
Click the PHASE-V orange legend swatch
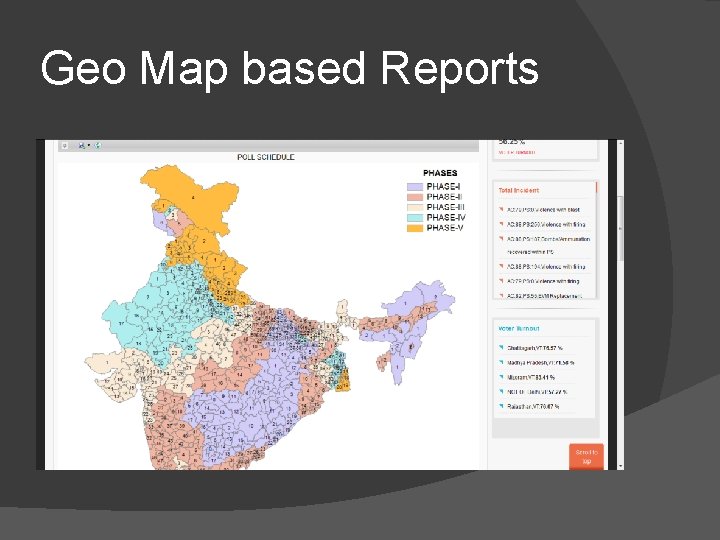click(415, 228)
